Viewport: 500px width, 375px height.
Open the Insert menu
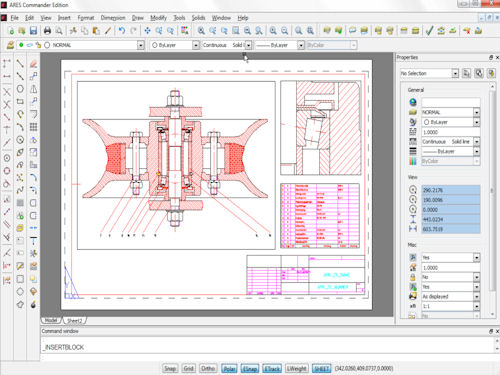(64, 18)
